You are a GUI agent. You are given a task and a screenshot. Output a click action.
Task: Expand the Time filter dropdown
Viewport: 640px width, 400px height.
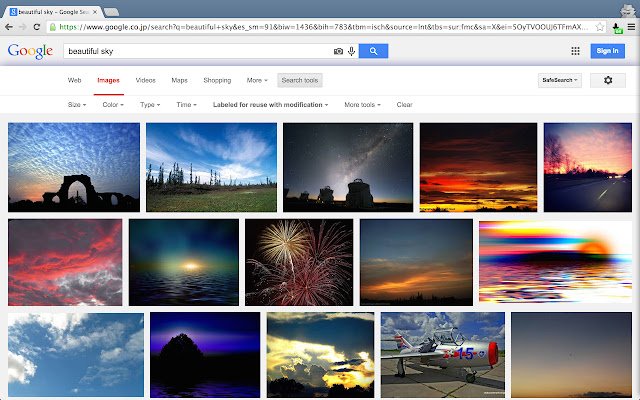[187, 104]
